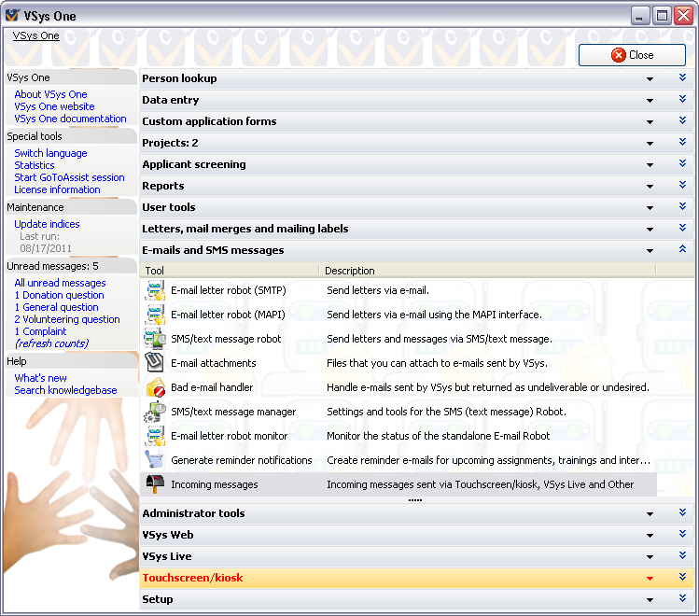Viewport: 699px width, 616px height.
Task: Open red Touchscreen/kiosk dropdown arrow
Action: [x=650, y=578]
